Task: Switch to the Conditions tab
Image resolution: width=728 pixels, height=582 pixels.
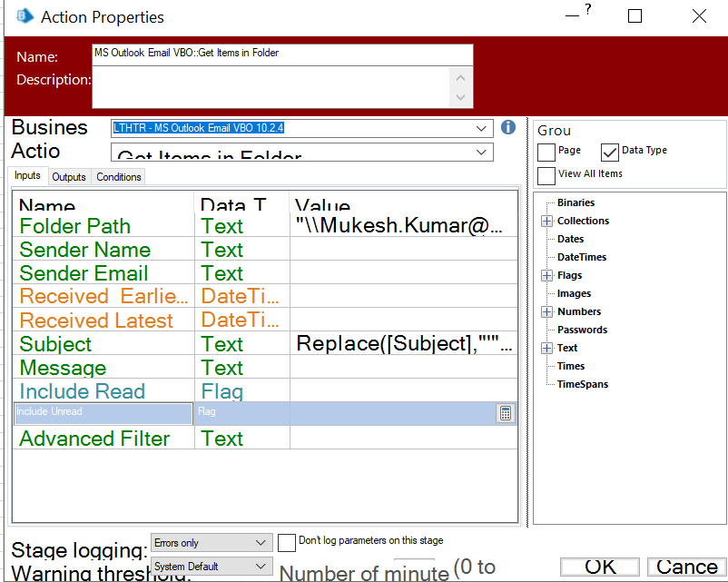Action: tap(119, 177)
